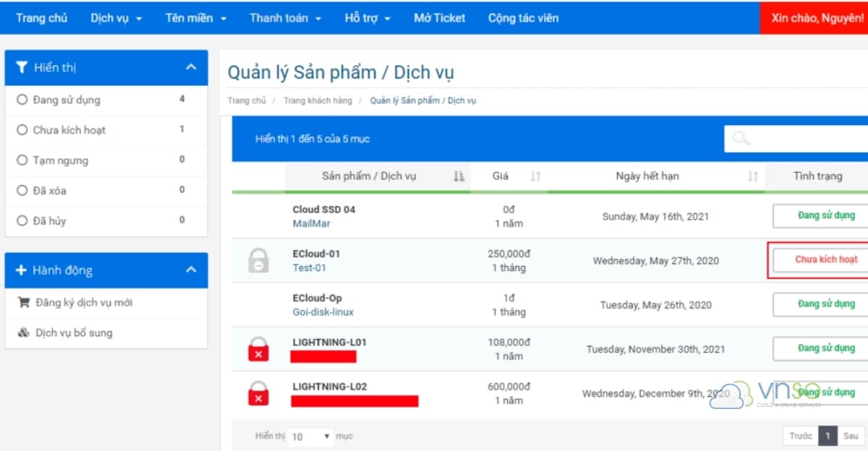Viewport: 868px width, 451px height.
Task: Open the Tên miền dropdown menu
Action: (196, 18)
